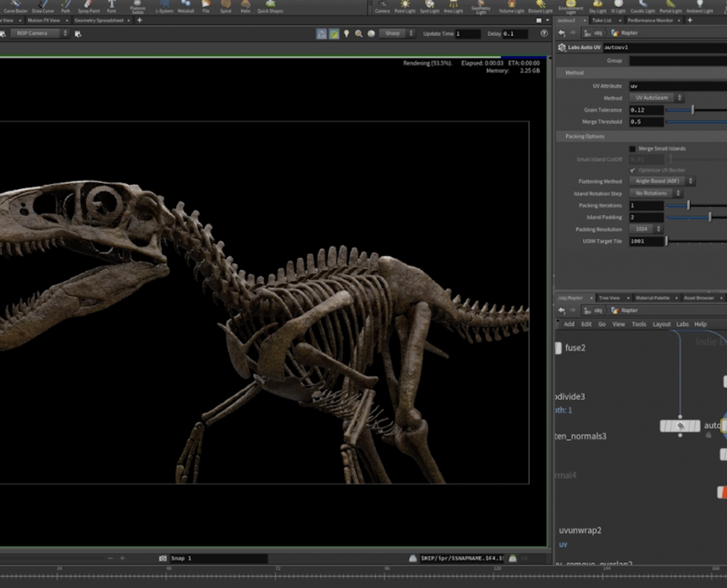
Task: Select the Helix shelf tool
Action: coord(246,7)
